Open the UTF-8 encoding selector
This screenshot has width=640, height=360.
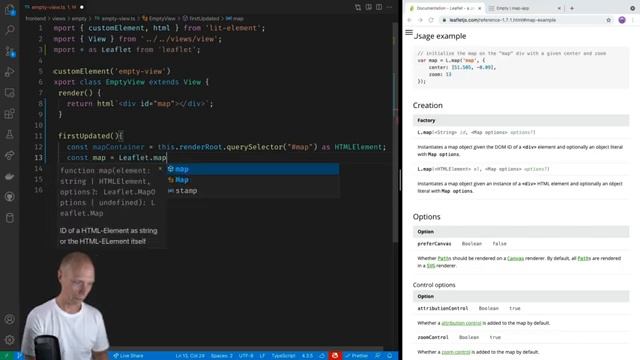tap(246, 356)
